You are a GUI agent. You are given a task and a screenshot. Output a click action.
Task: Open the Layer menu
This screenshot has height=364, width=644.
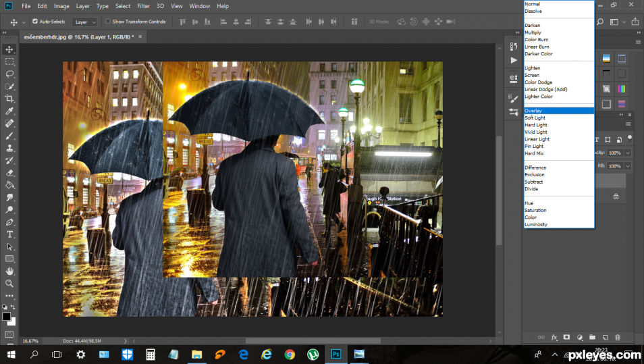click(x=82, y=6)
